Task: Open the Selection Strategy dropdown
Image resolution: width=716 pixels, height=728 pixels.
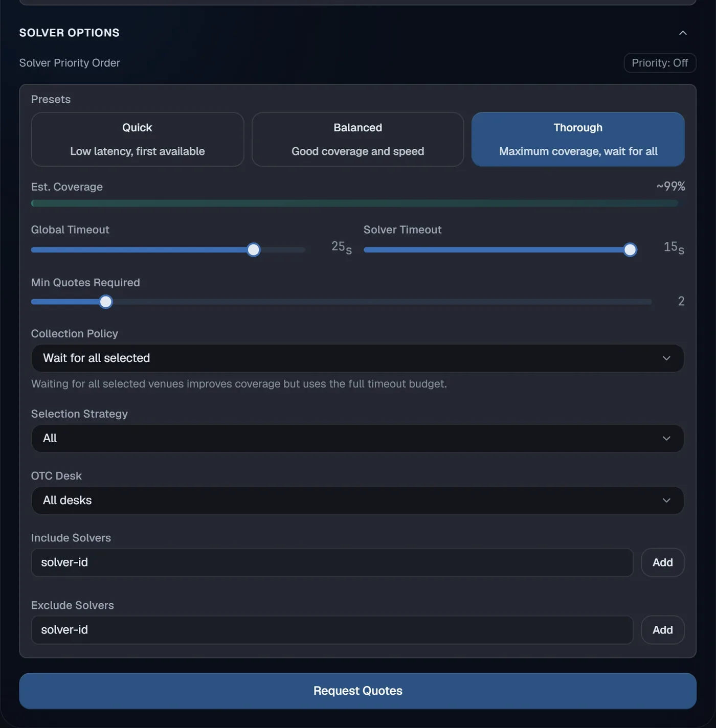Action: pos(357,439)
